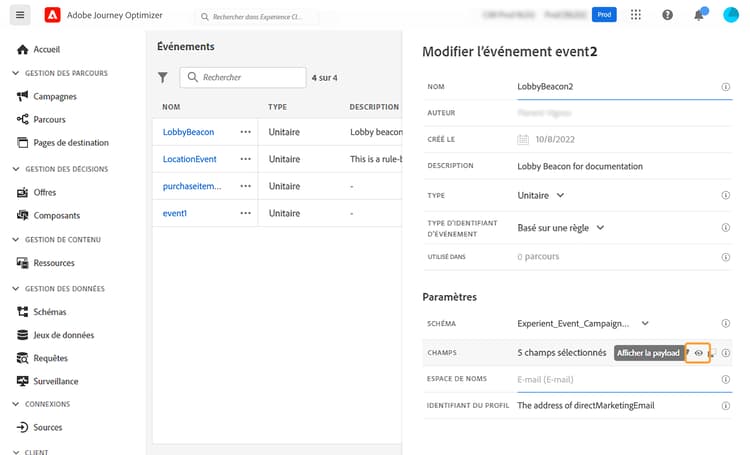
Task: Click the Adobe logo icon
Action: (x=52, y=15)
